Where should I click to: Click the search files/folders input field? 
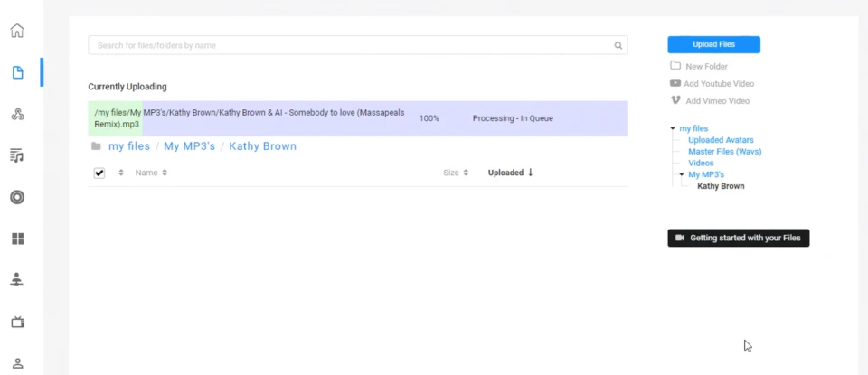pos(358,45)
